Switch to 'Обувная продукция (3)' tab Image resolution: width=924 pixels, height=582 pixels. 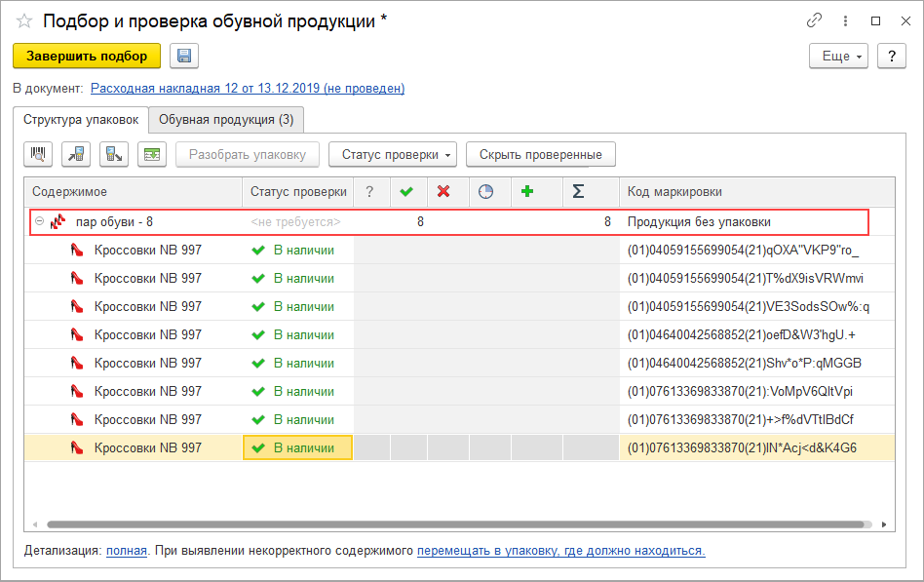click(226, 120)
